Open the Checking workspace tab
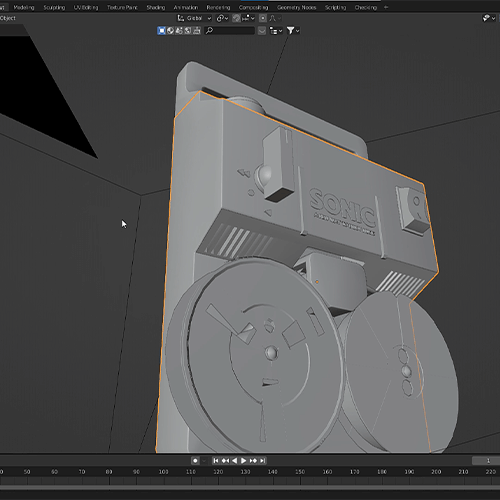 tap(365, 7)
